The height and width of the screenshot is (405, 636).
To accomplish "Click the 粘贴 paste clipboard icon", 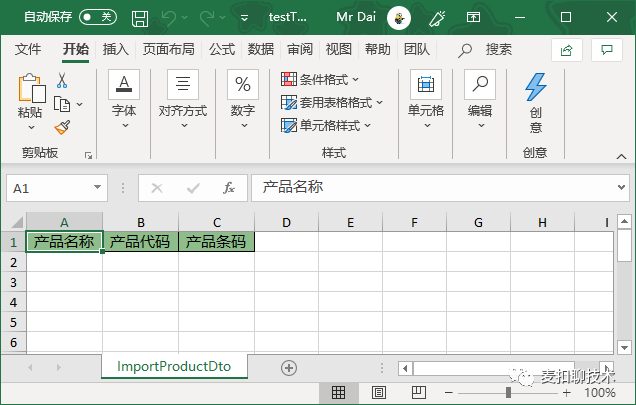I will tap(31, 88).
